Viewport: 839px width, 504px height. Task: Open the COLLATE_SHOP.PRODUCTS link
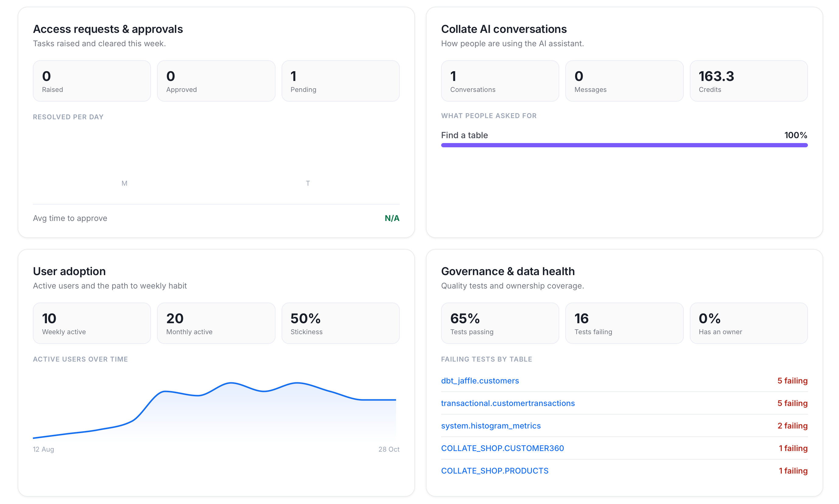[x=495, y=471]
